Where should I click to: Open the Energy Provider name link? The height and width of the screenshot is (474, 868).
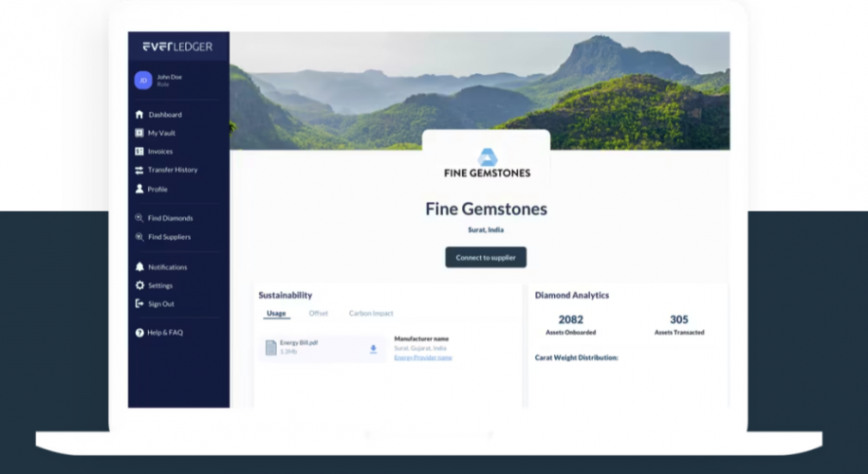423,357
